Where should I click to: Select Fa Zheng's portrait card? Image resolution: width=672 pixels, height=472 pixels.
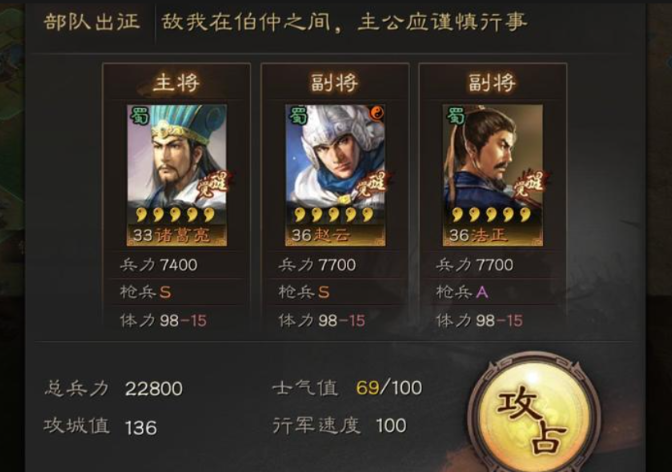coord(493,175)
